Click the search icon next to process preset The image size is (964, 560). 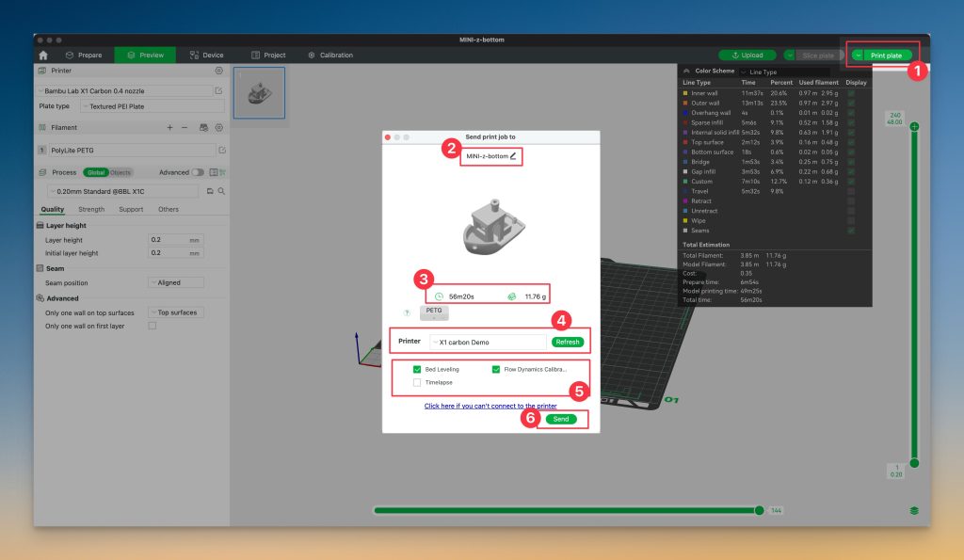tap(221, 191)
